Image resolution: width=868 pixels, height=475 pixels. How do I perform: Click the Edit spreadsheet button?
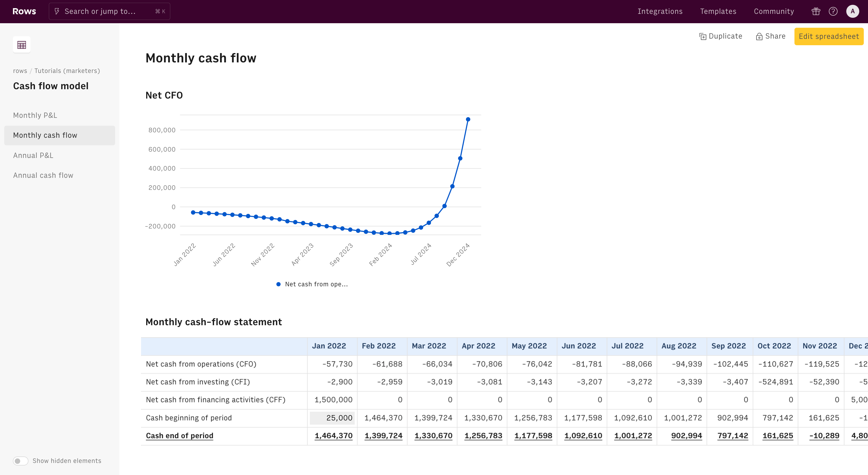tap(829, 36)
